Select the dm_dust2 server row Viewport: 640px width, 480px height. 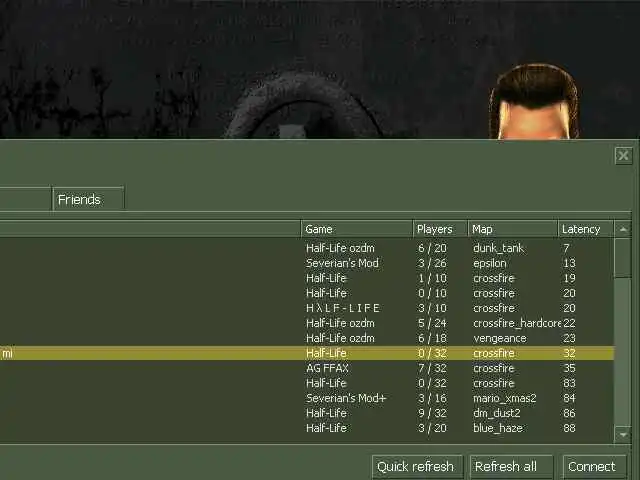coord(307,413)
